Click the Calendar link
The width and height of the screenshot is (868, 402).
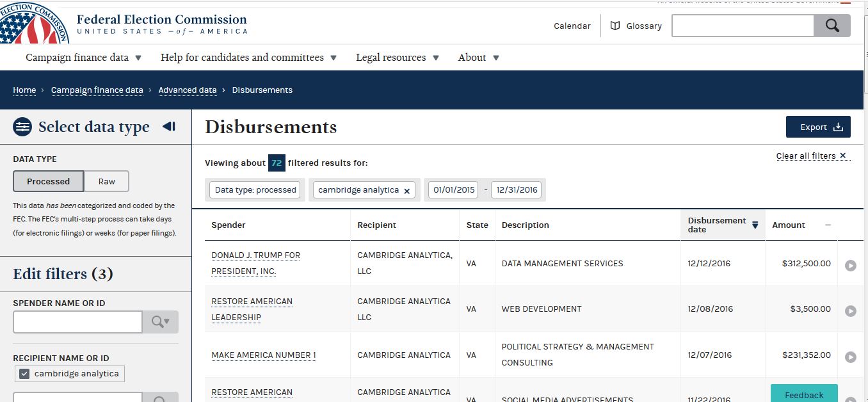[572, 26]
